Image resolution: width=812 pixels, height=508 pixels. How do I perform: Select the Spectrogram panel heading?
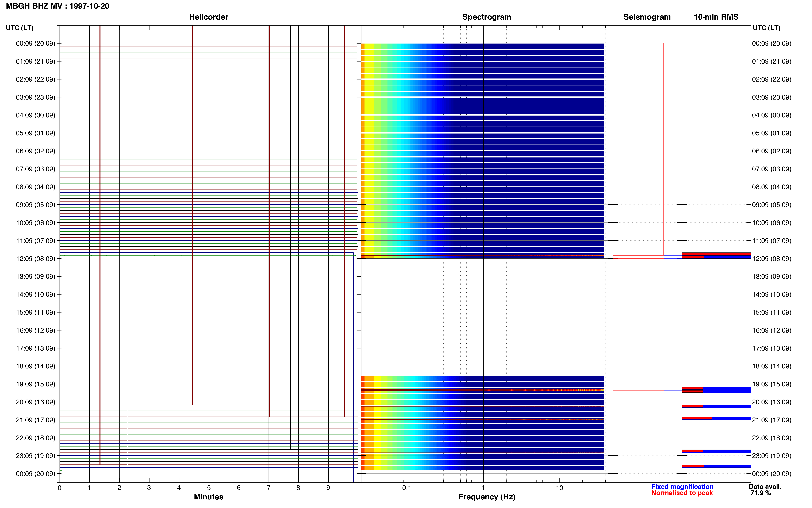[487, 17]
